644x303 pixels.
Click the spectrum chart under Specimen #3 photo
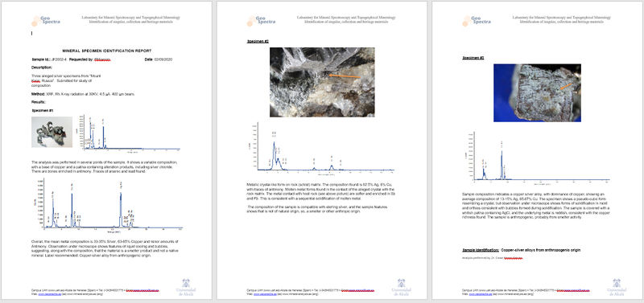(x=537, y=158)
